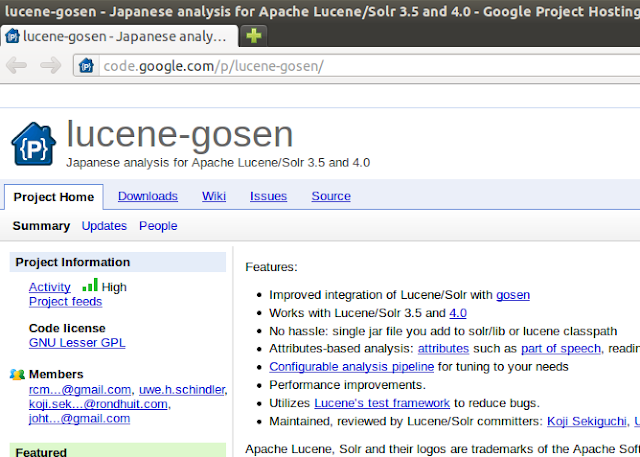Click the browser forward arrow
The width and height of the screenshot is (640, 457).
click(51, 65)
